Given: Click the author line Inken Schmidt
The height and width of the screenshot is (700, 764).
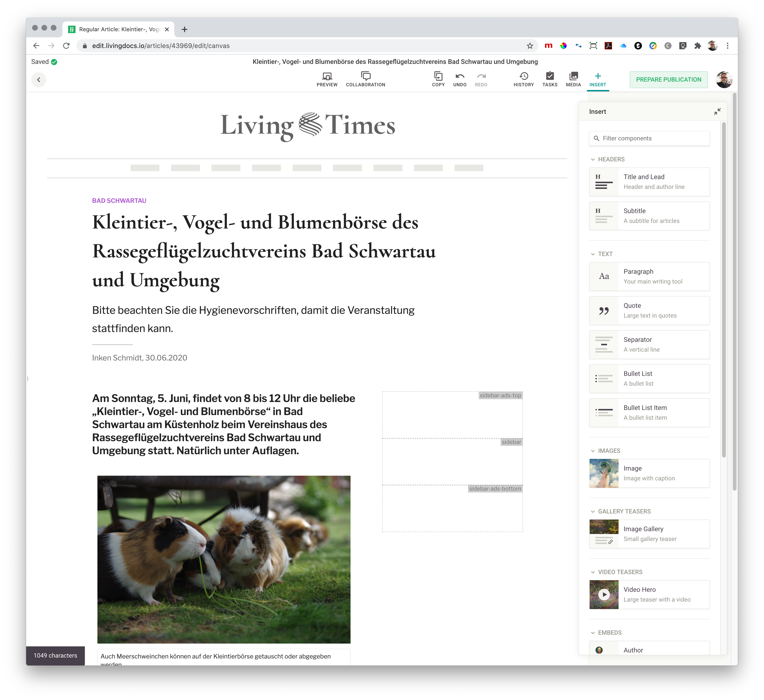Looking at the screenshot, I should [x=139, y=358].
